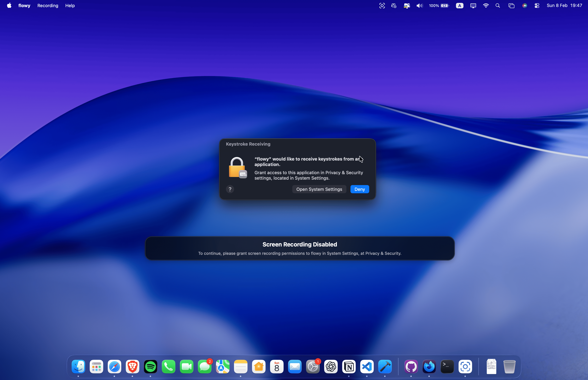The image size is (588, 380).
Task: Open Notion from the Dock
Action: coord(349,367)
